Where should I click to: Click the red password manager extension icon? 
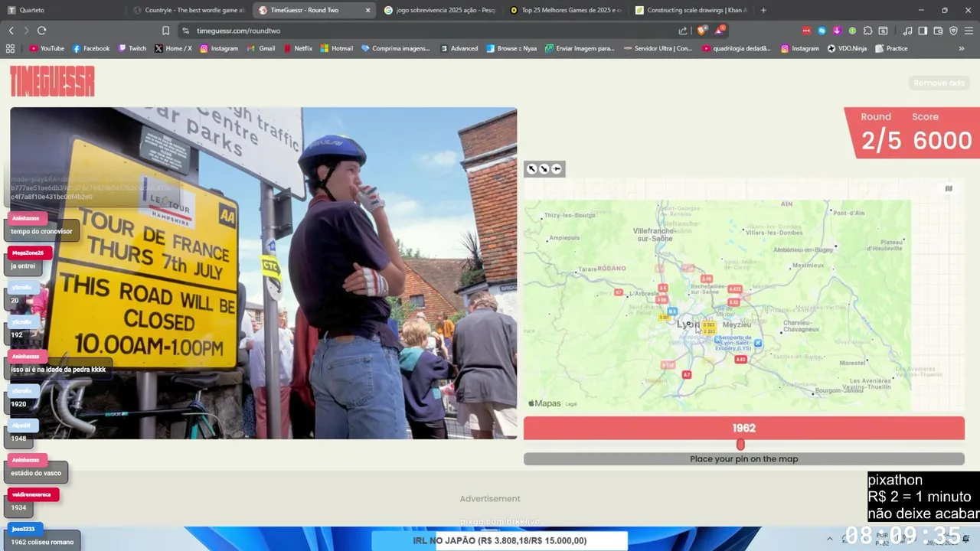click(806, 31)
